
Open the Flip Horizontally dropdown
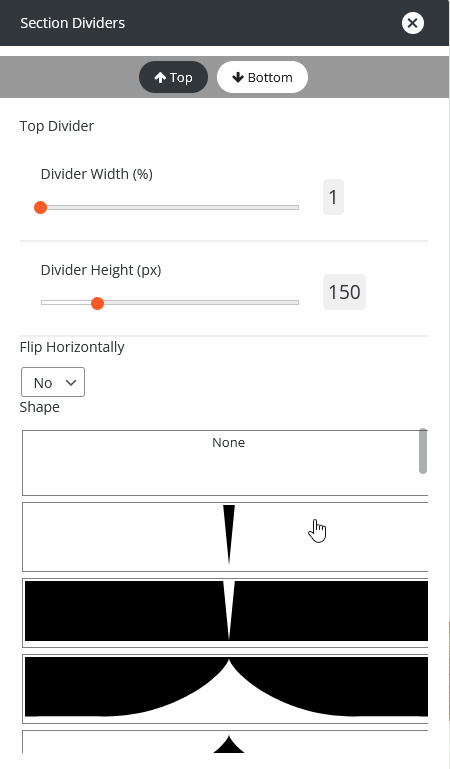53,382
